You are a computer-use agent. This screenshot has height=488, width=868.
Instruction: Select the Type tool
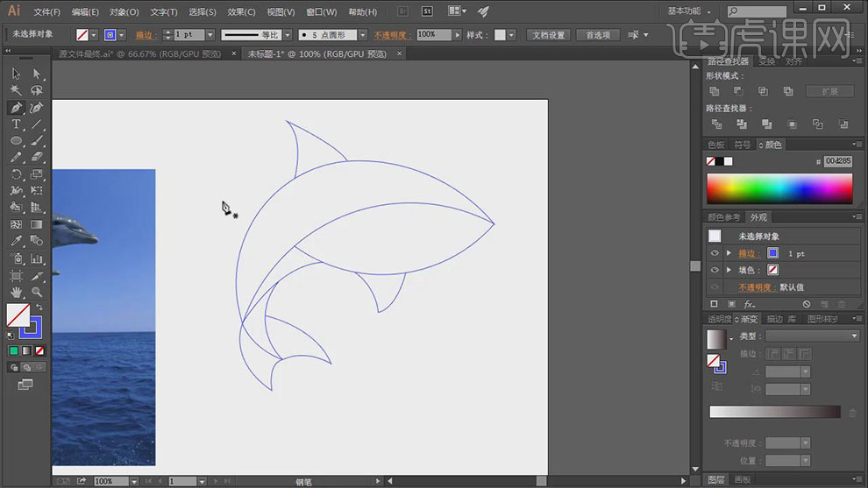pyautogui.click(x=16, y=124)
